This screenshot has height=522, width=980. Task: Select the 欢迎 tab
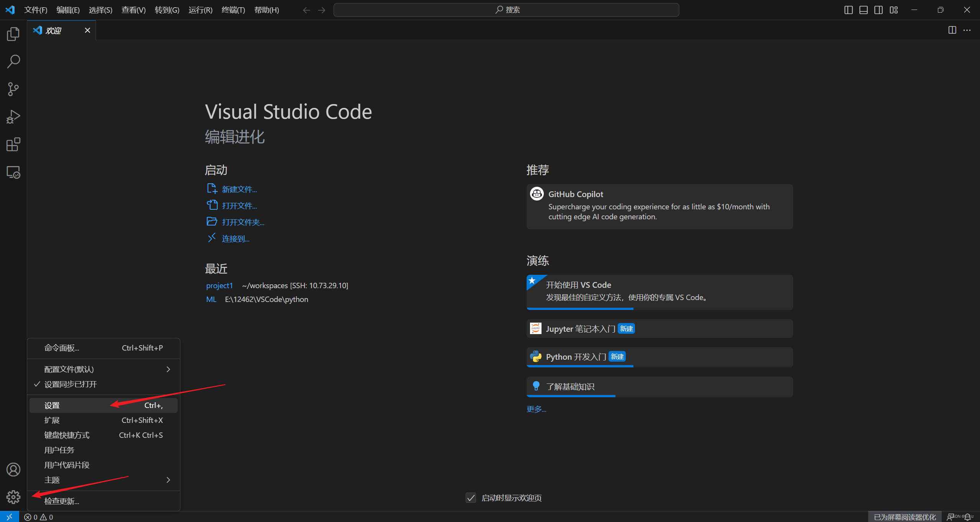click(54, 30)
